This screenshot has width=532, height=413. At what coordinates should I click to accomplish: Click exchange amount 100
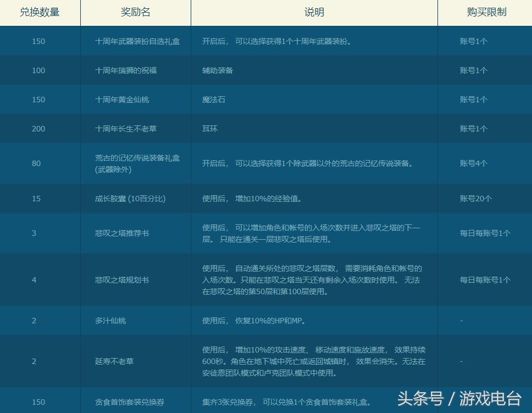(x=38, y=70)
